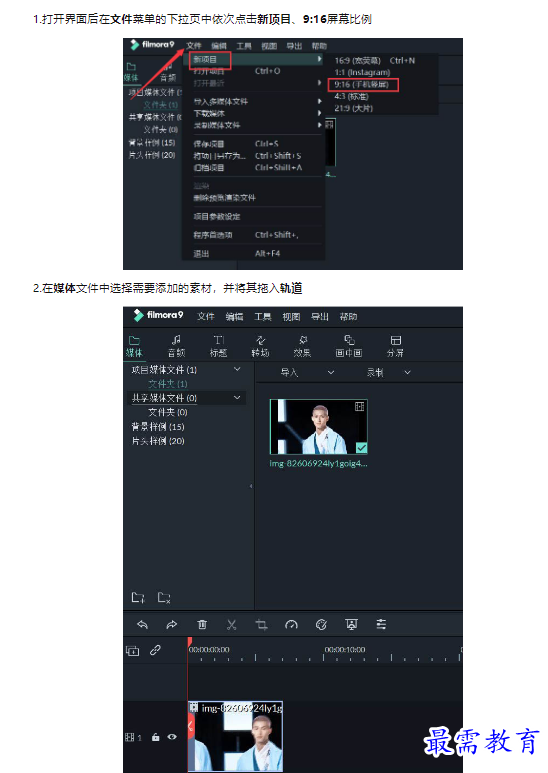Choose 项目参数设定 in file menu
548x773 pixels.
pyautogui.click(x=217, y=216)
